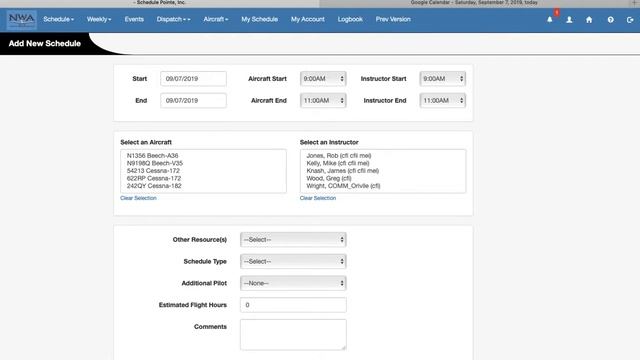Expand the Dispatch menu
The width and height of the screenshot is (640, 360).
click(x=173, y=19)
